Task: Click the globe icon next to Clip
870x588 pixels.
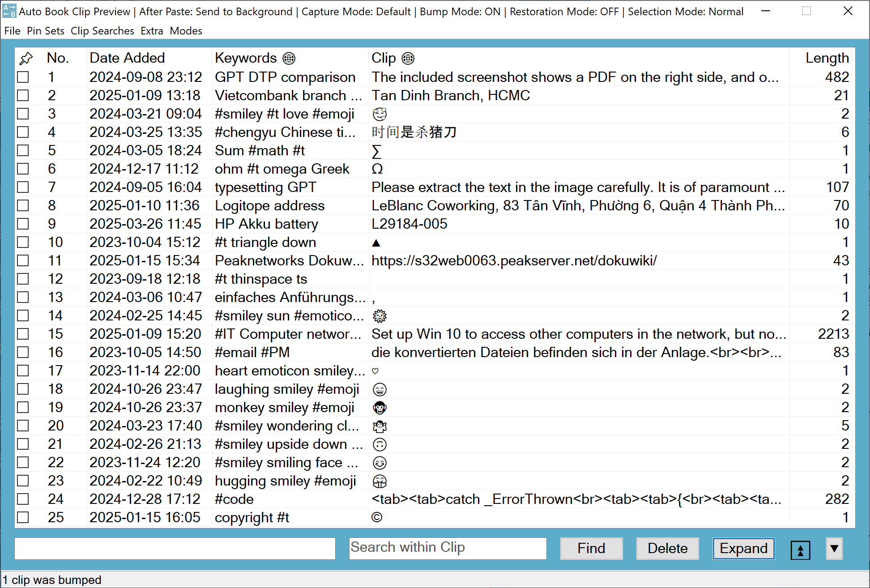Action: pos(408,58)
